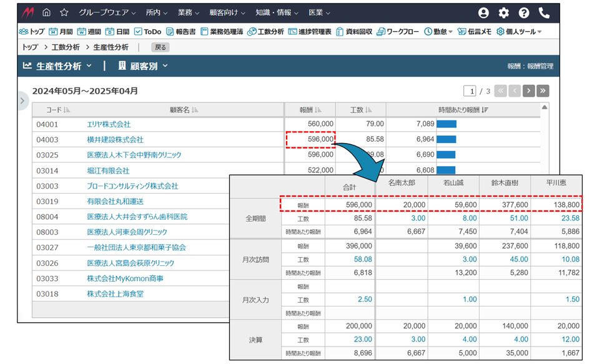This screenshot has height=364, width=602.
Task: Expand the left side panel arrow
Action: click(x=22, y=101)
